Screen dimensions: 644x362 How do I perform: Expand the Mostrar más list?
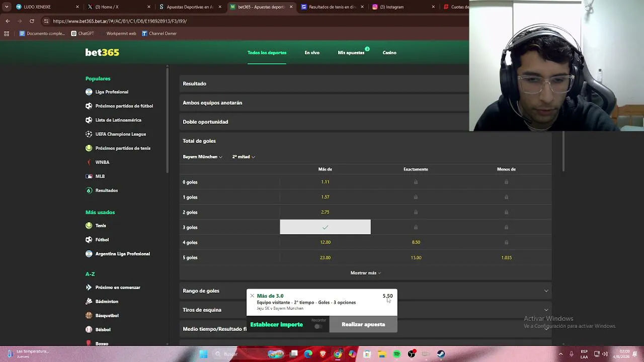point(366,273)
